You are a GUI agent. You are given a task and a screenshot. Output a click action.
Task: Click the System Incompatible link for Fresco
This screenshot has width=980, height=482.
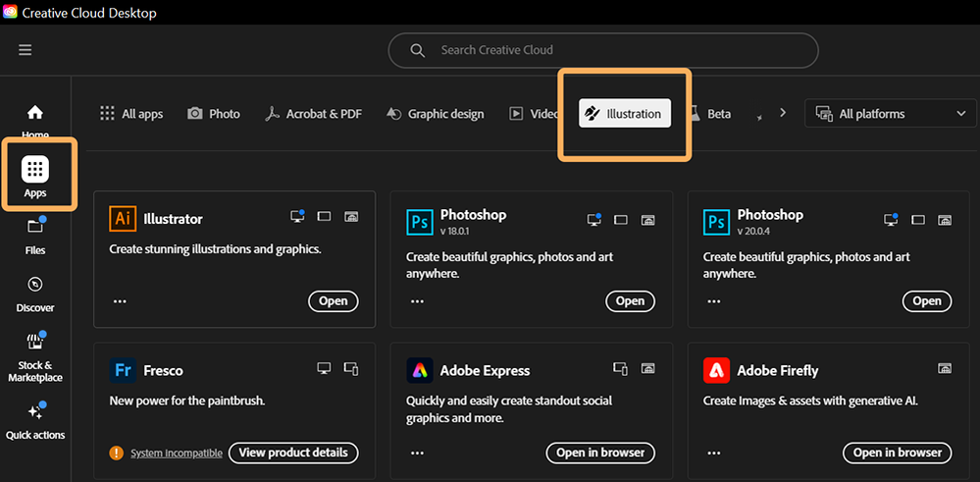click(177, 454)
